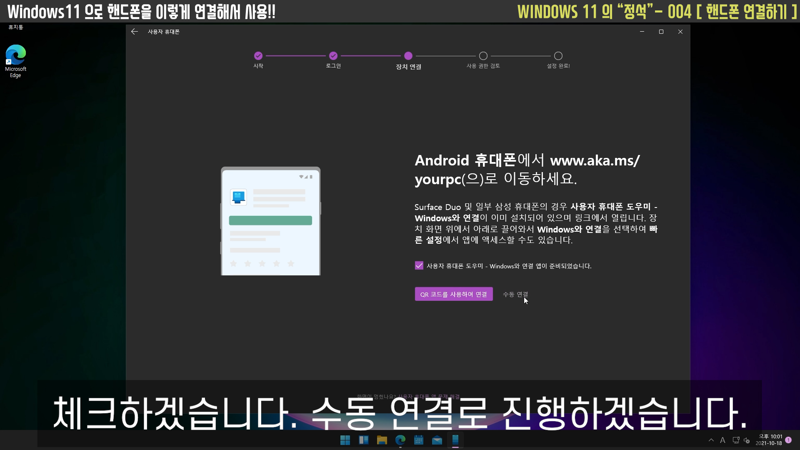This screenshot has height=450, width=800.
Task: Open volume tray icon
Action: click(x=746, y=440)
